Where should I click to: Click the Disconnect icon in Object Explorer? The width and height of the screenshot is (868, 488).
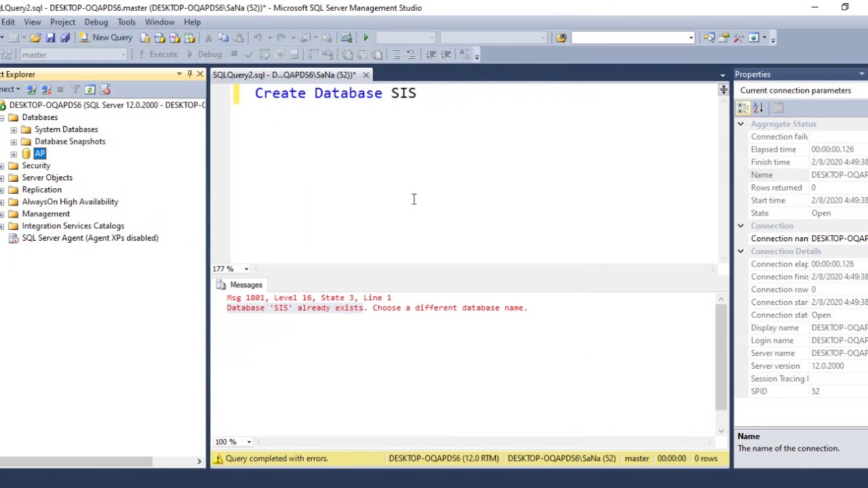[45, 89]
